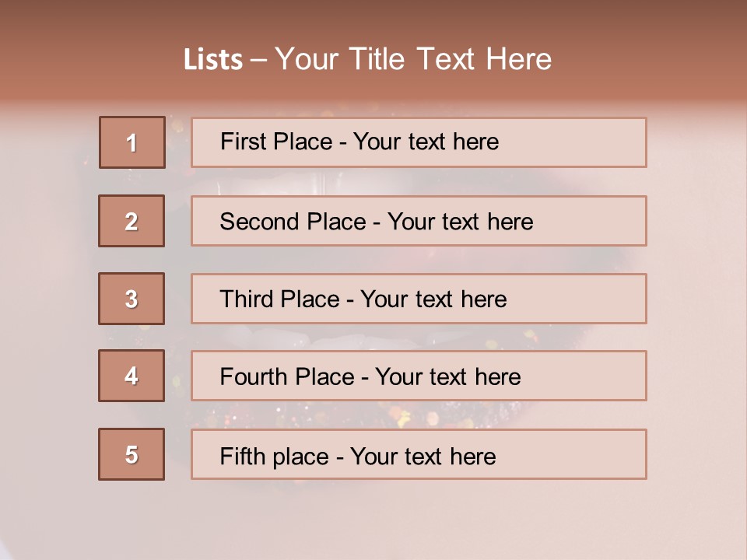Select the 'Fourth Place - Your text here' box

[x=419, y=376]
